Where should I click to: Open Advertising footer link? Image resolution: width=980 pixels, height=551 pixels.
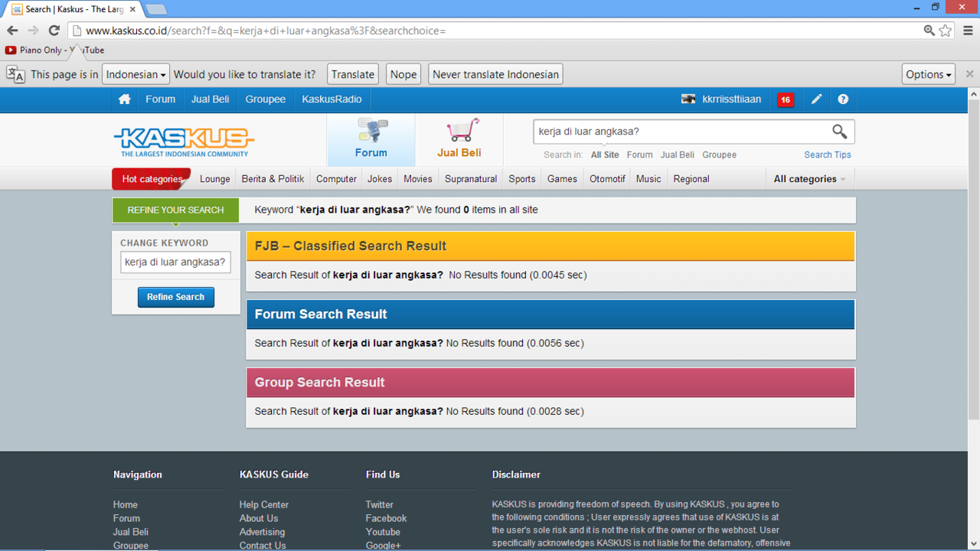262,532
